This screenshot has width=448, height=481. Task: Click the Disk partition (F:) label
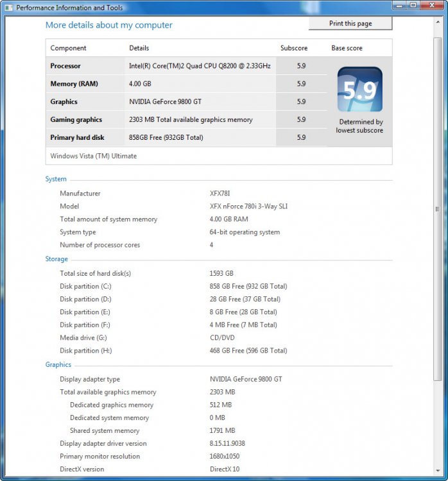tap(85, 325)
